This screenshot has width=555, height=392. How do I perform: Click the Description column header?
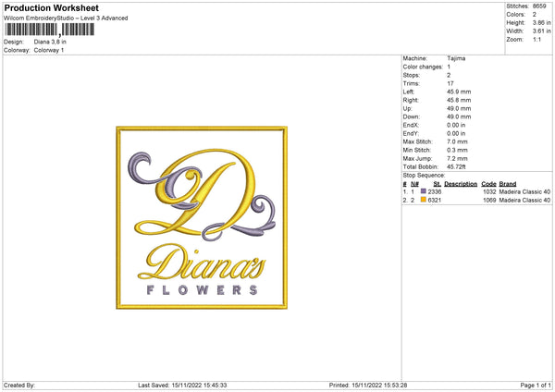click(461, 184)
